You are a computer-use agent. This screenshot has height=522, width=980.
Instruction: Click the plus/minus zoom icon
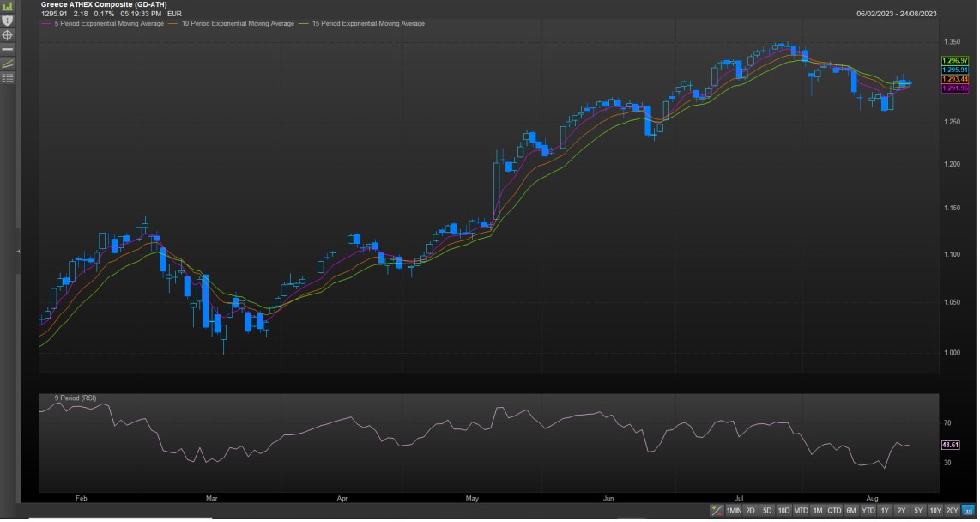pos(717,511)
